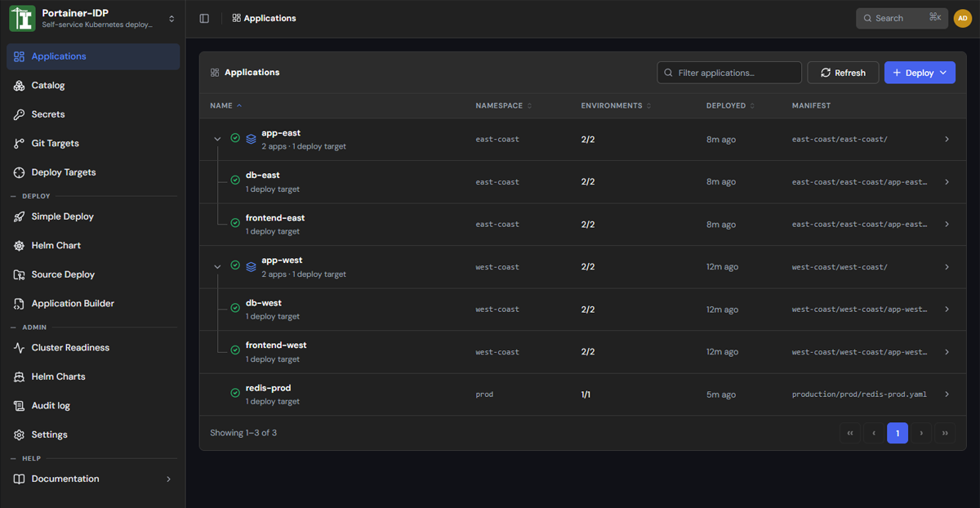Open the global Search box
This screenshot has height=508, width=980.
coord(902,18)
